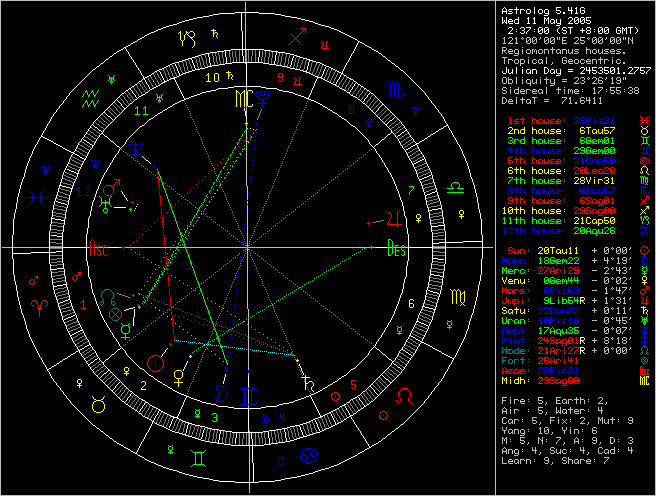Select the Aquarius sign on the outer ring

91,97
